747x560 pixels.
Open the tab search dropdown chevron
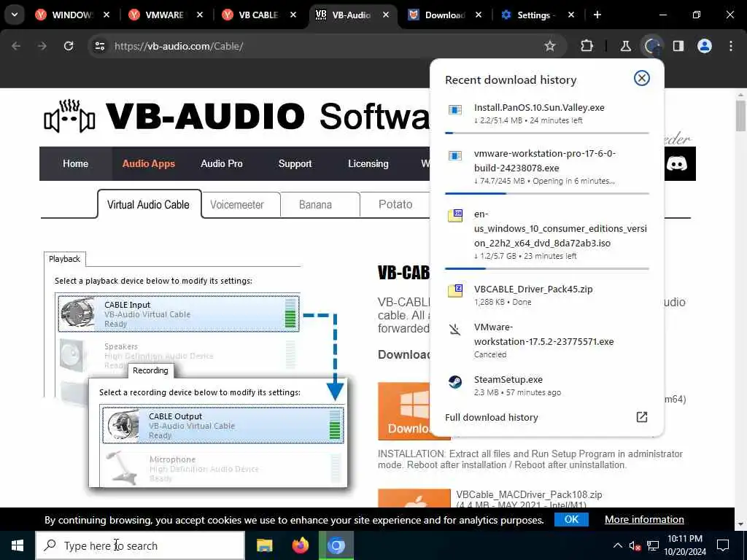[x=15, y=15]
